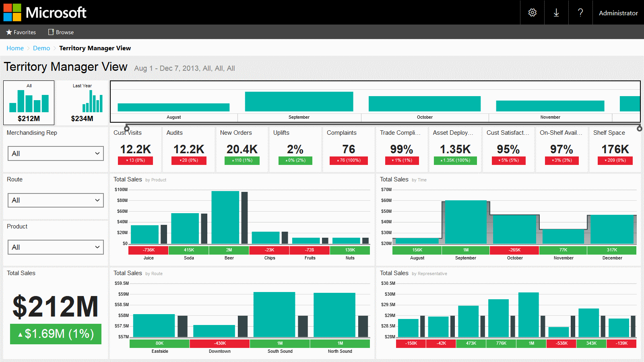Click the South Sound bar in Sales by Route
This screenshot has width=644, height=362.
click(x=274, y=315)
